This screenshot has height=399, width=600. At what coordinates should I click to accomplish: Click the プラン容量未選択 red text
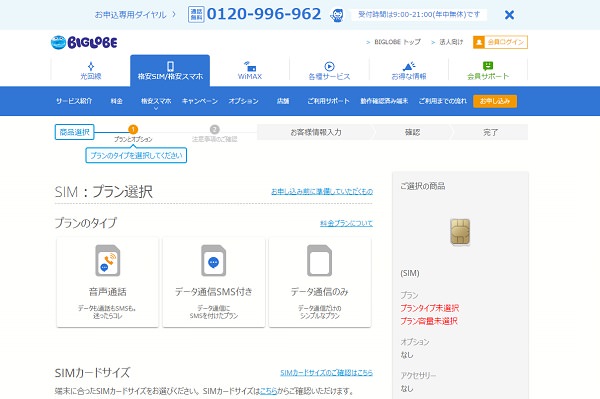(429, 321)
